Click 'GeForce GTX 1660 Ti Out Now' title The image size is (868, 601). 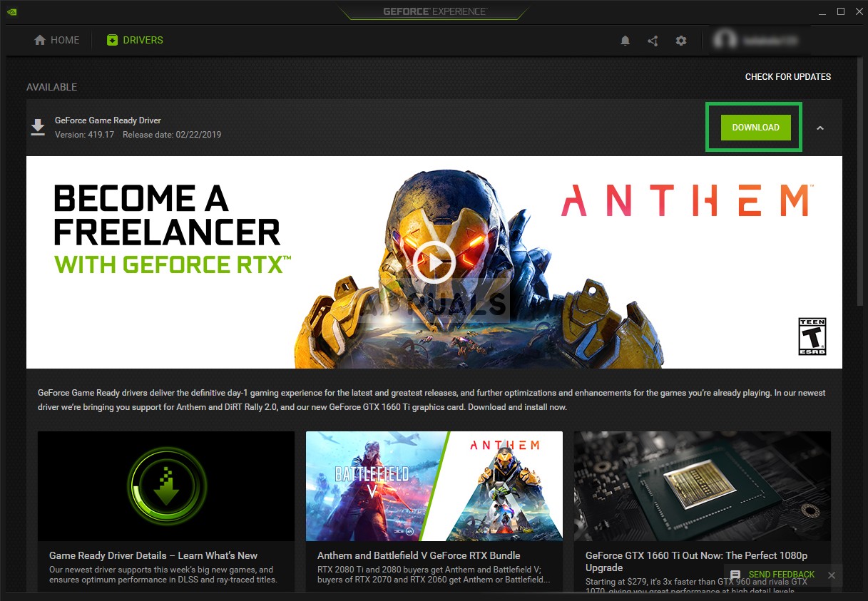tap(697, 562)
